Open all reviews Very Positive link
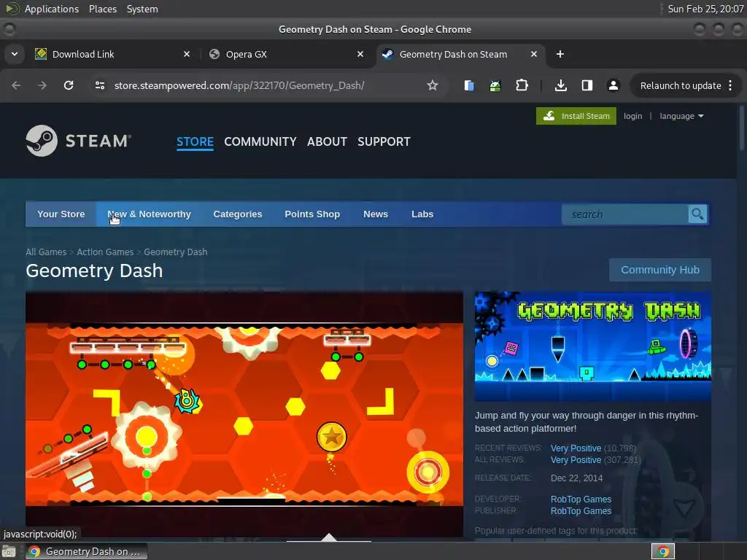 576,460
